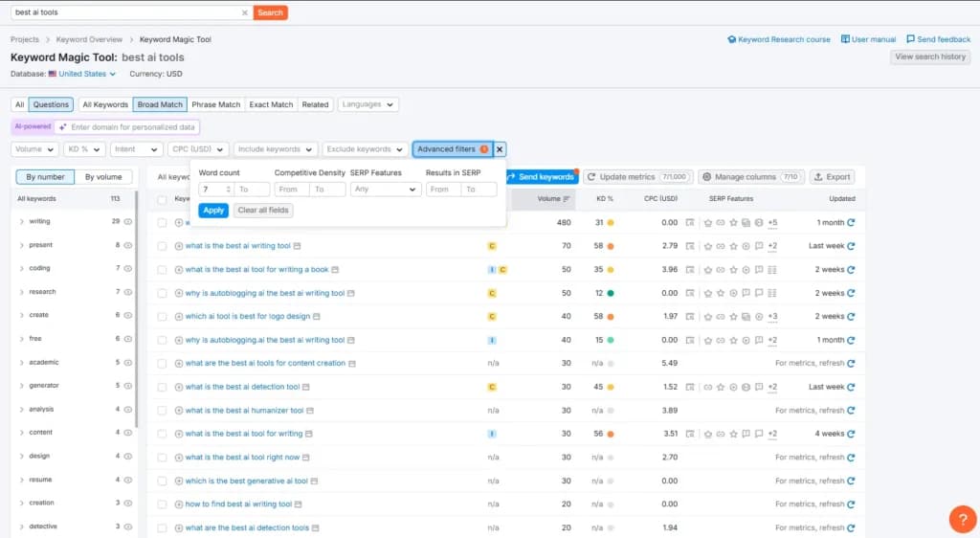This screenshot has width=980, height=538.
Task: Open the Exclude keywords dropdown
Action: click(365, 149)
